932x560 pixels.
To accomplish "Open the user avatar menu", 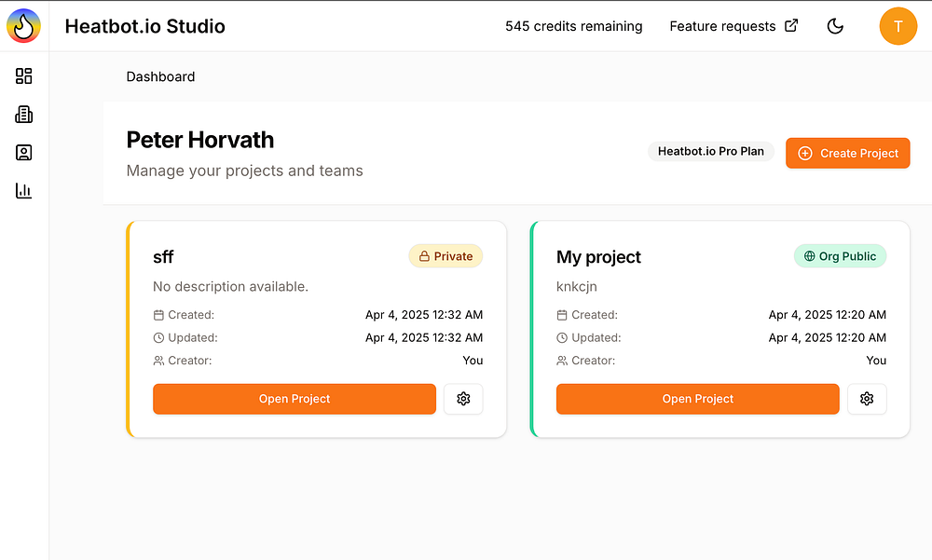I will coord(898,26).
